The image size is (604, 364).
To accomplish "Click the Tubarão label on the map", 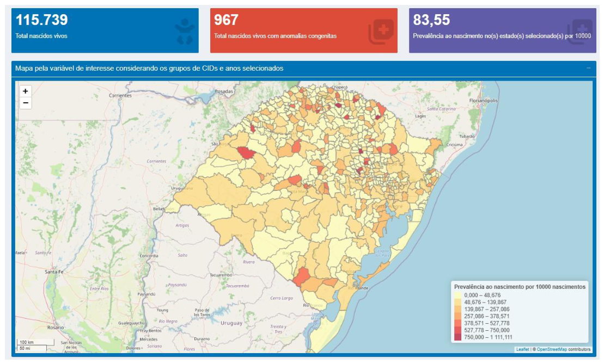I will [x=467, y=136].
